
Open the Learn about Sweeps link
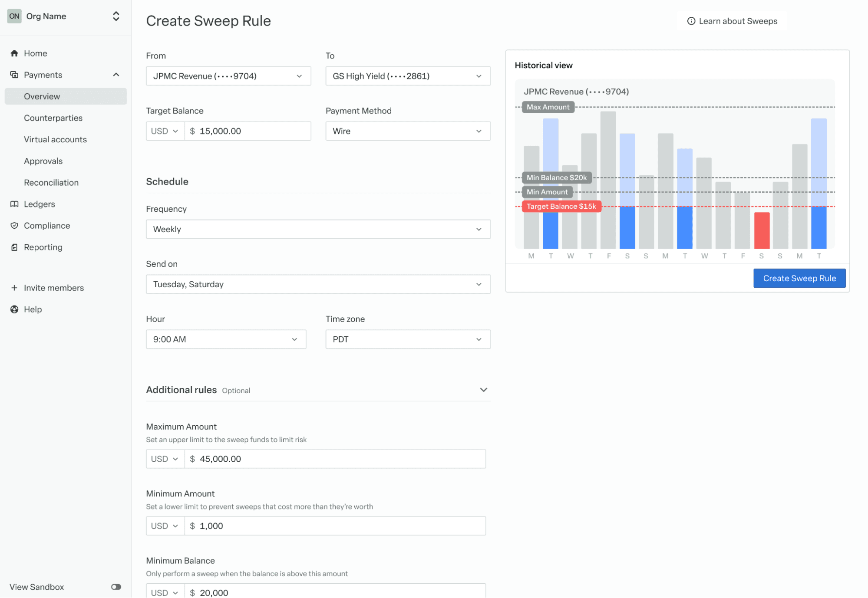pyautogui.click(x=732, y=21)
